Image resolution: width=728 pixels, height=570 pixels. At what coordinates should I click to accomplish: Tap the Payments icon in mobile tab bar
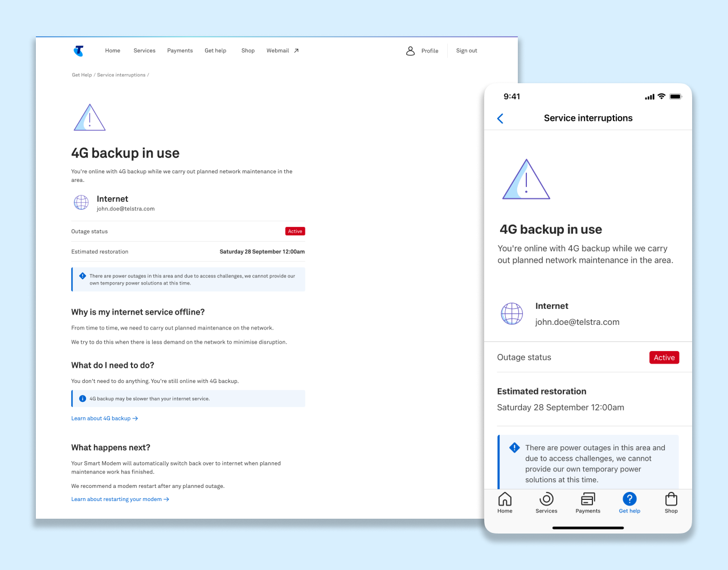pyautogui.click(x=588, y=499)
